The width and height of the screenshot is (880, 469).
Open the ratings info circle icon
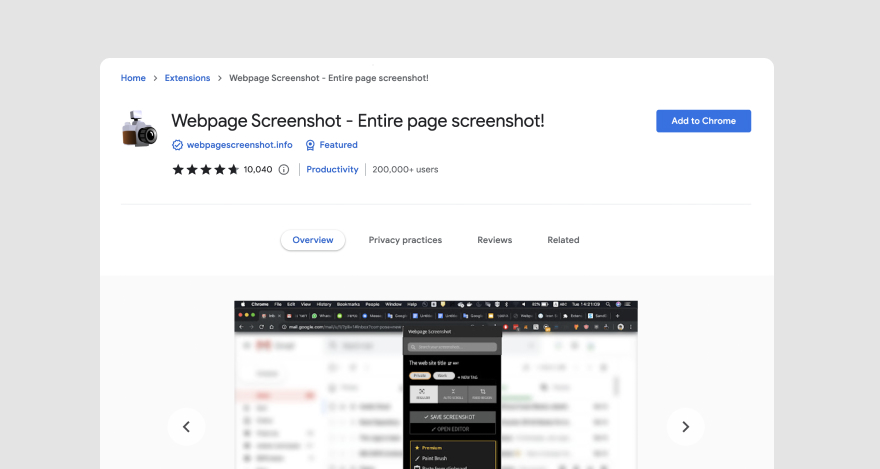(284, 169)
